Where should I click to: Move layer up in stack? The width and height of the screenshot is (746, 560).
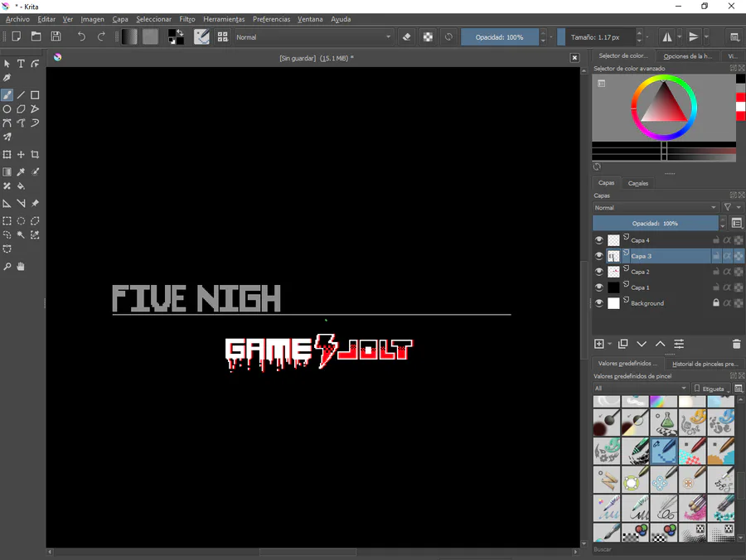pos(661,344)
